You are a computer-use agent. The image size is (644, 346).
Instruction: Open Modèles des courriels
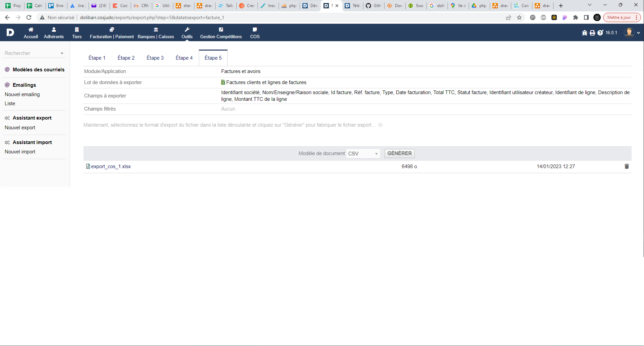pos(39,70)
